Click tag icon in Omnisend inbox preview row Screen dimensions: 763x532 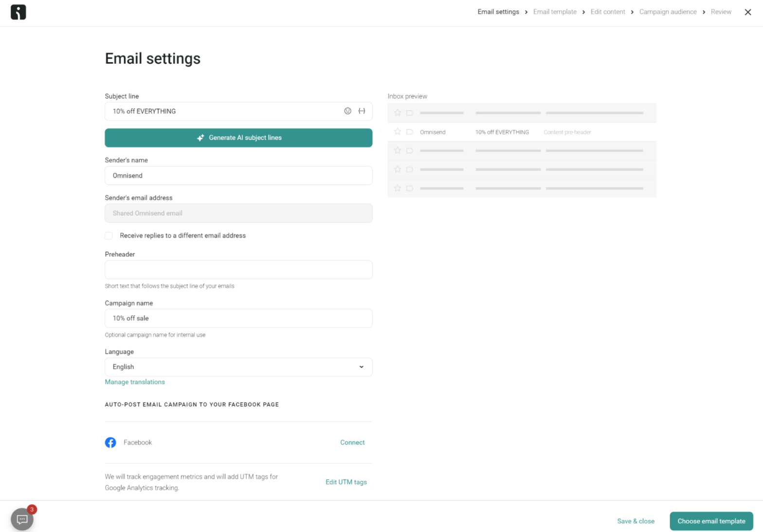point(410,132)
